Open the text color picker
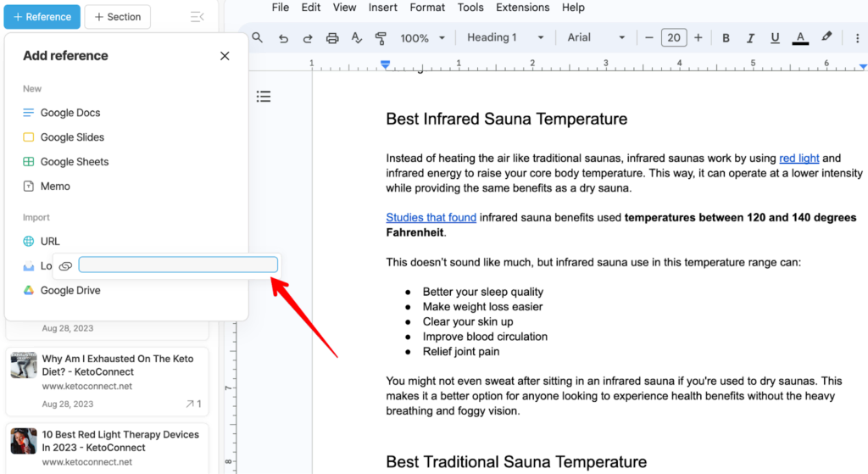Viewport: 868px width, 474px height. (x=799, y=38)
